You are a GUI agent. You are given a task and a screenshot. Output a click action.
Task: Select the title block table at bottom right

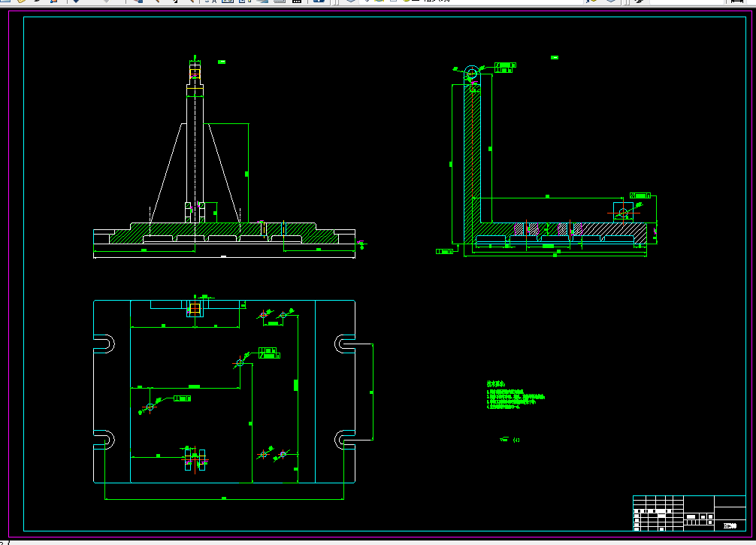coord(689,513)
